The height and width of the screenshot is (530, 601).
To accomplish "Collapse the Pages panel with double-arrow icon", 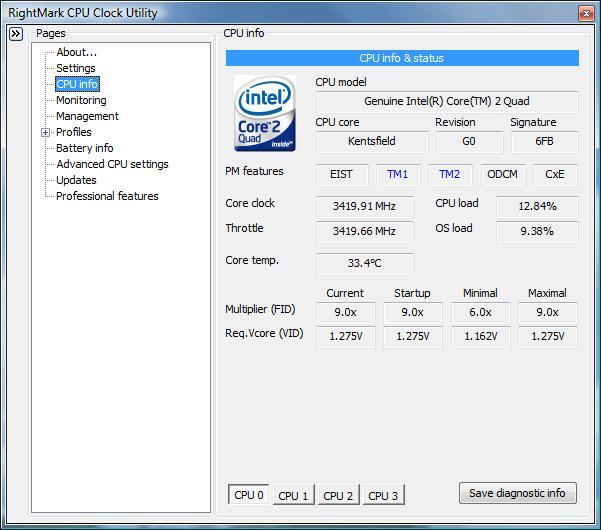I will (16, 34).
